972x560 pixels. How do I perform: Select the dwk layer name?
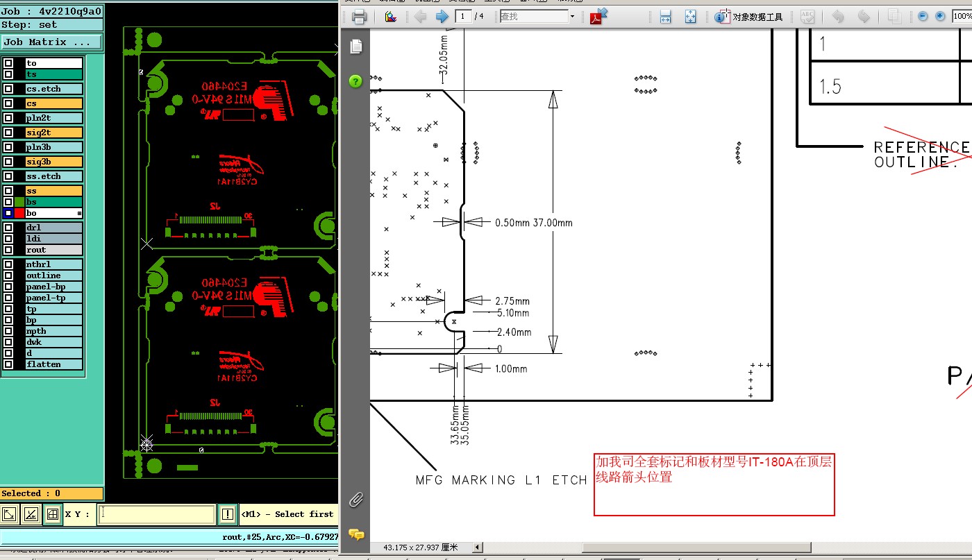54,342
